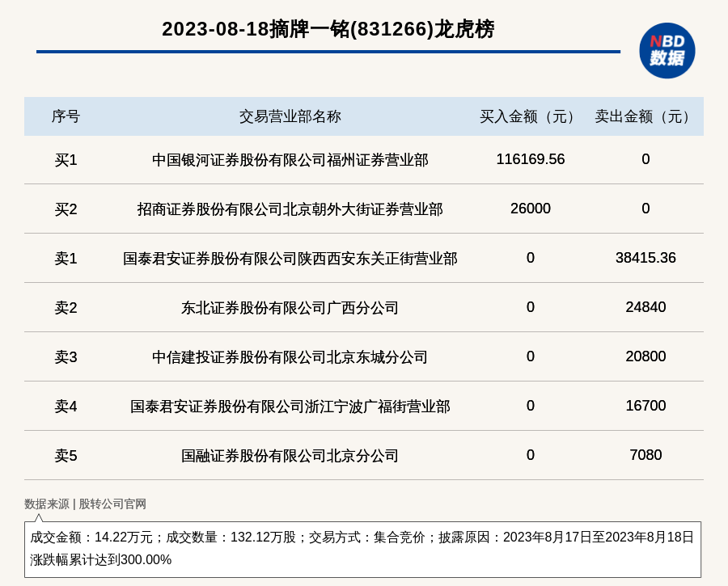The height and width of the screenshot is (586, 728).
Task: Click the sell amount 7080
Action: point(645,455)
